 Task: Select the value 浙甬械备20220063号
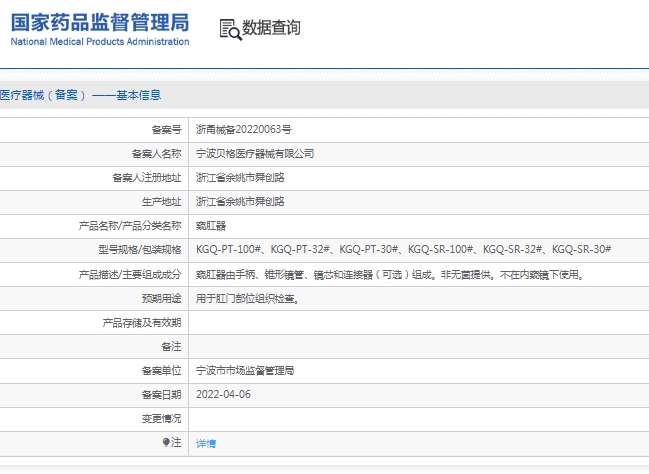coord(243,130)
